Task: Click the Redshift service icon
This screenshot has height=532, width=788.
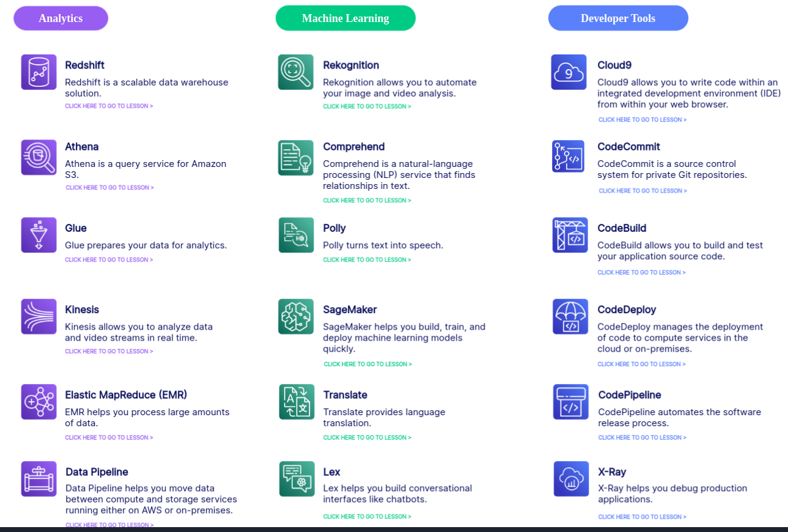Action: (39, 72)
